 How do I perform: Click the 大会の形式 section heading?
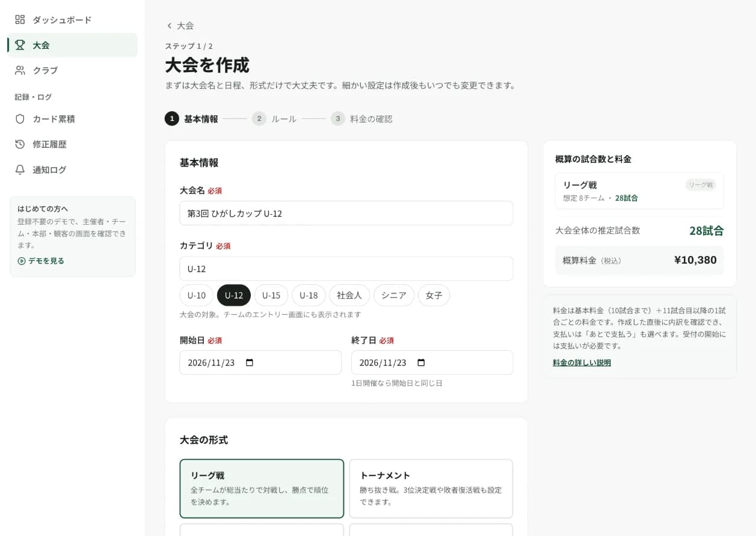(x=204, y=440)
